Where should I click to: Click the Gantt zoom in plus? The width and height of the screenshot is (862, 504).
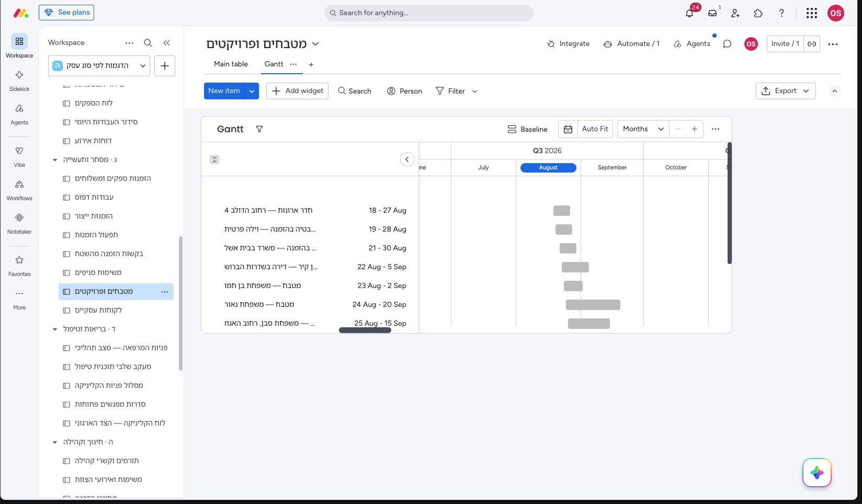click(x=695, y=129)
